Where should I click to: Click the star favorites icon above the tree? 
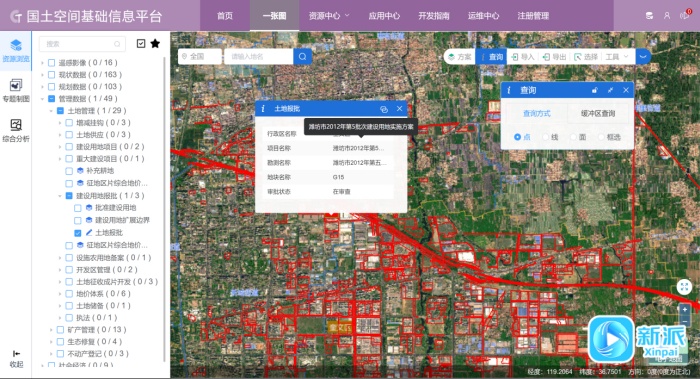point(155,44)
